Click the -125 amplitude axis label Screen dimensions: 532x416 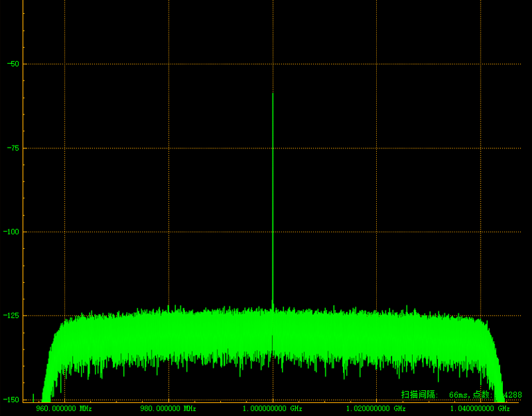11,316
